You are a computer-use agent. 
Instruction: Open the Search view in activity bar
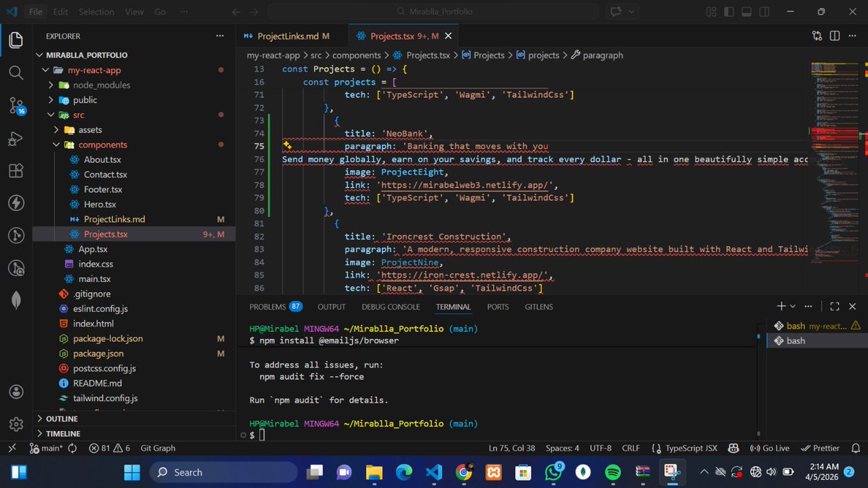(16, 72)
